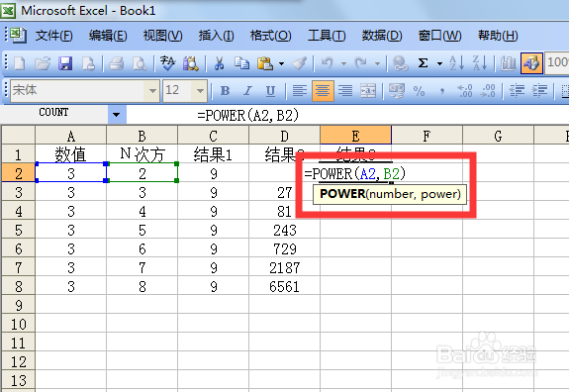Click the New workbook icon
Screen dimensions: 569x392
[19, 63]
